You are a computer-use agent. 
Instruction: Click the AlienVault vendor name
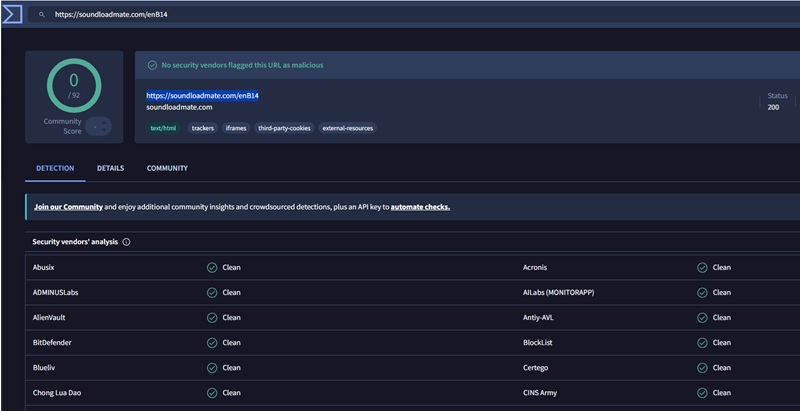49,318
